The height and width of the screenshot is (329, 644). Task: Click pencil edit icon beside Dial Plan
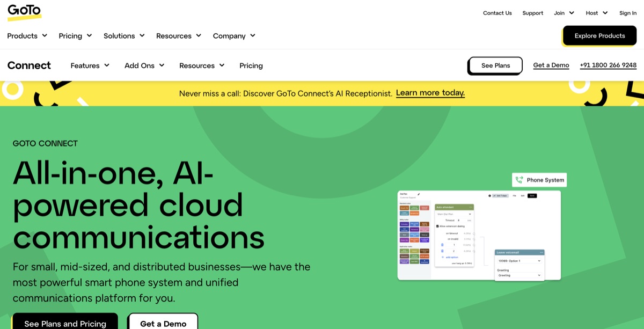[419, 194]
